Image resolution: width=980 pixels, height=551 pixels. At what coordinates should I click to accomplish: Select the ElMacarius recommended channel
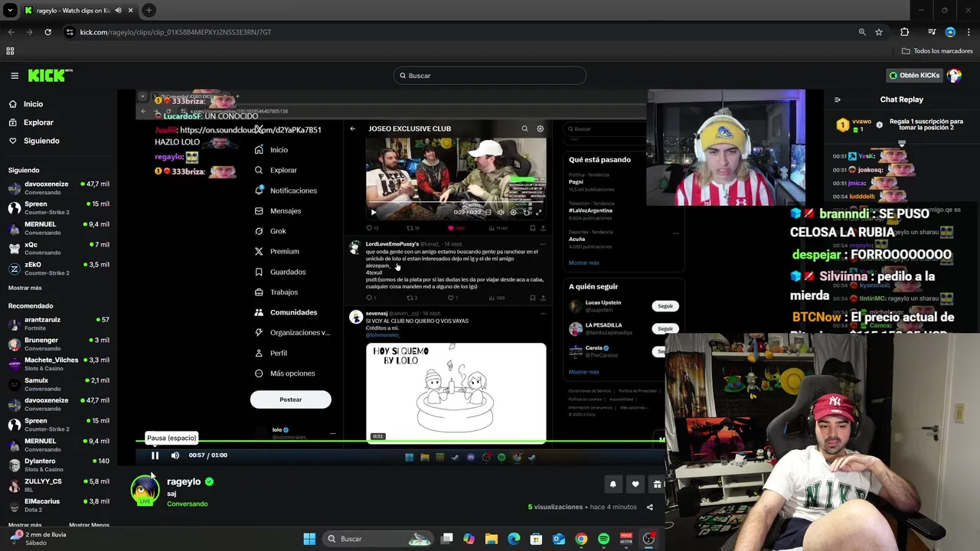[58, 504]
